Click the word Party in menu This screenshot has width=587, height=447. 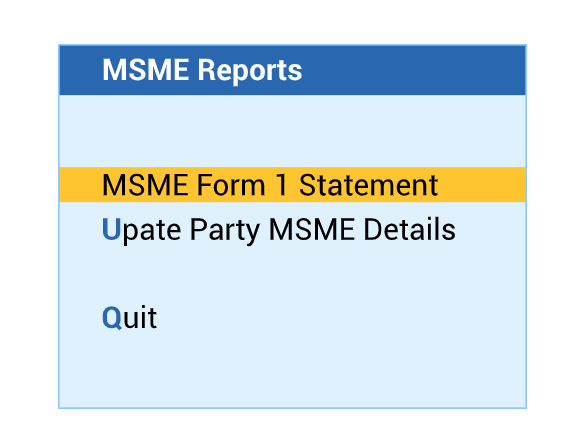(x=225, y=230)
